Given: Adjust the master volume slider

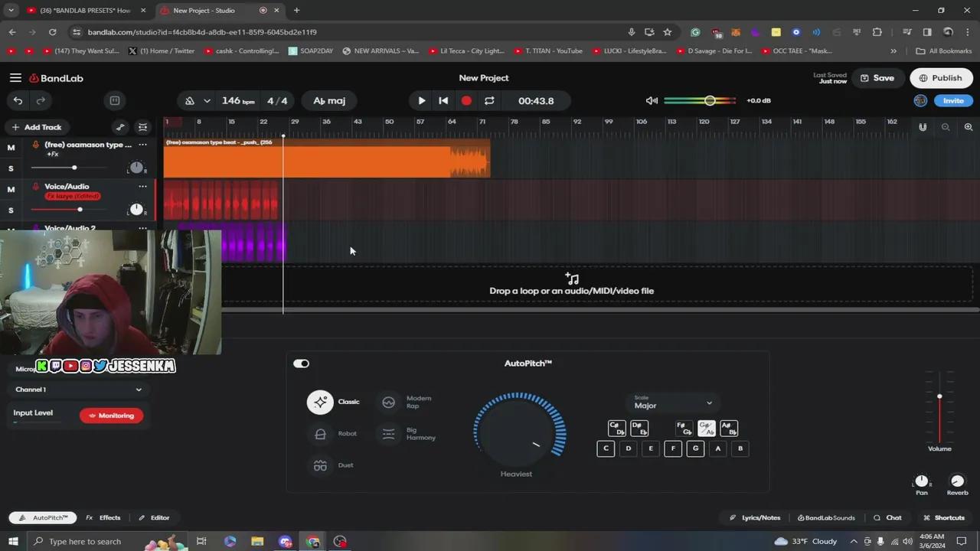Looking at the screenshot, I should point(710,101).
